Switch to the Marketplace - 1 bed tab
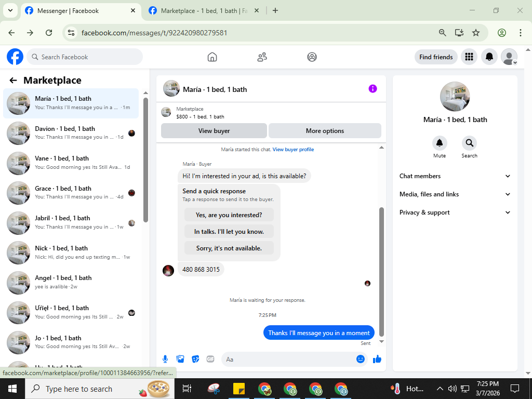The image size is (532, 399). click(204, 11)
